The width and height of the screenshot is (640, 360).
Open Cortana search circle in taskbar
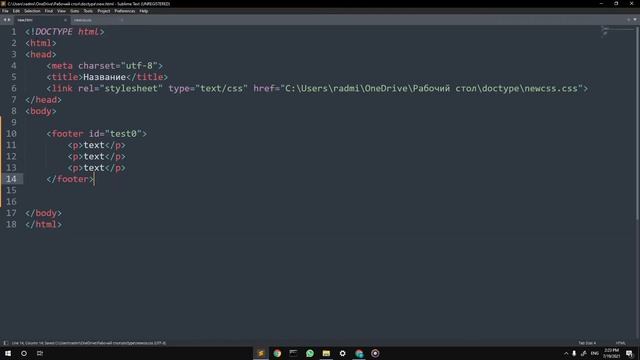click(24, 353)
